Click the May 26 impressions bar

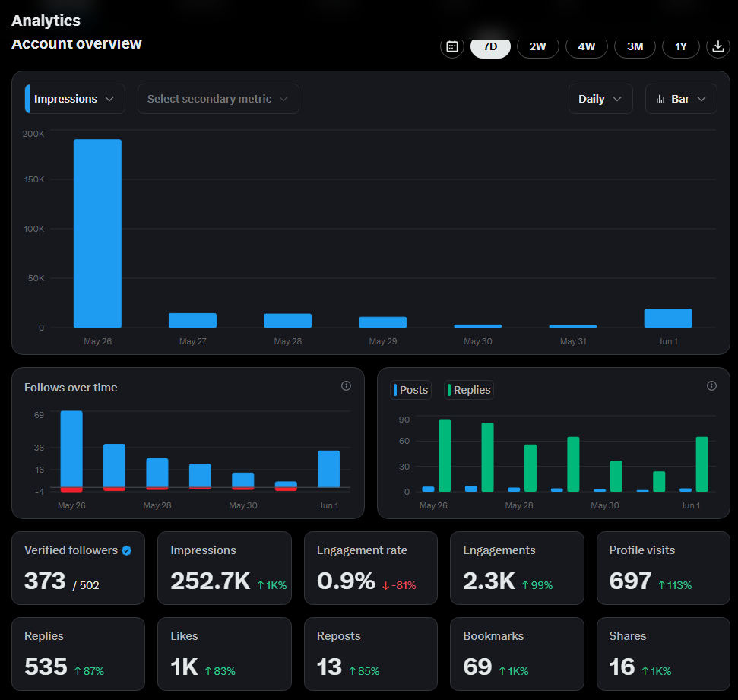coord(97,233)
